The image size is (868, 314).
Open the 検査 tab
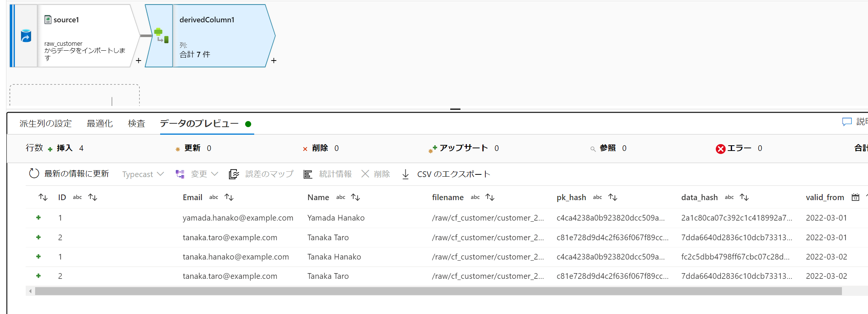pos(136,123)
